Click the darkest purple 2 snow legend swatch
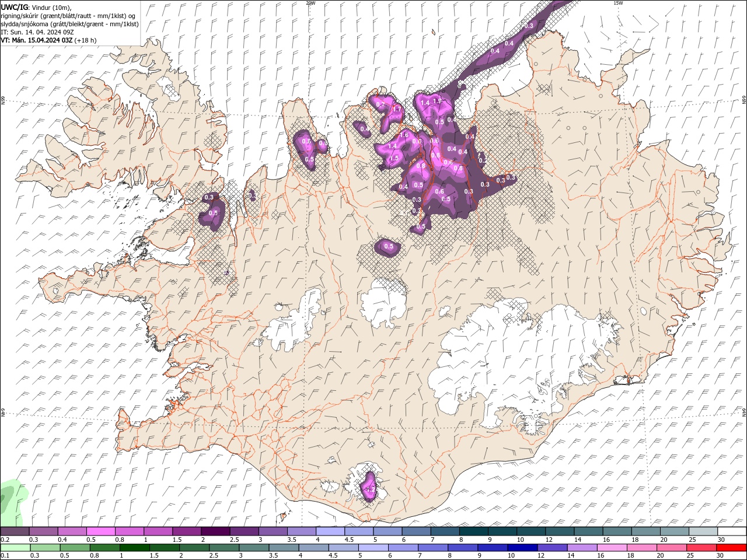This screenshot has width=747, height=560. (215, 531)
